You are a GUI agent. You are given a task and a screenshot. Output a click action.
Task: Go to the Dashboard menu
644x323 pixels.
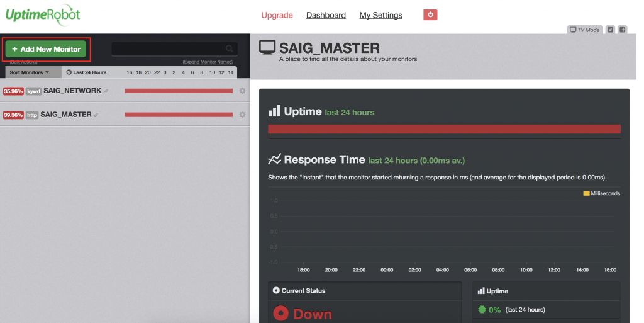click(326, 15)
